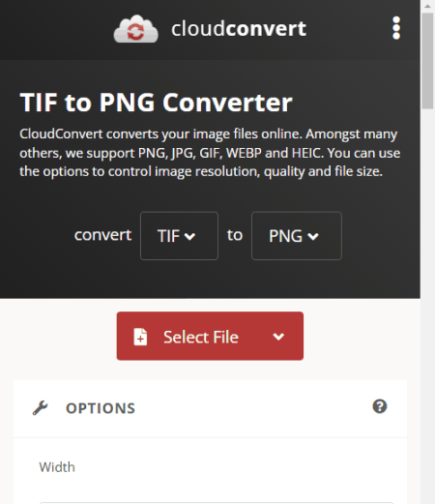Click the wrench icon beside OPTIONS
The image size is (435, 504).
[41, 408]
